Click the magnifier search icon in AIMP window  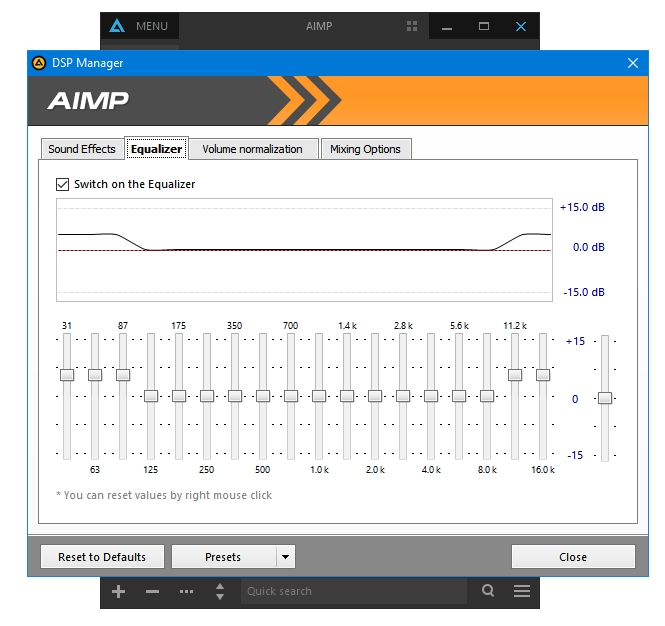coord(488,590)
